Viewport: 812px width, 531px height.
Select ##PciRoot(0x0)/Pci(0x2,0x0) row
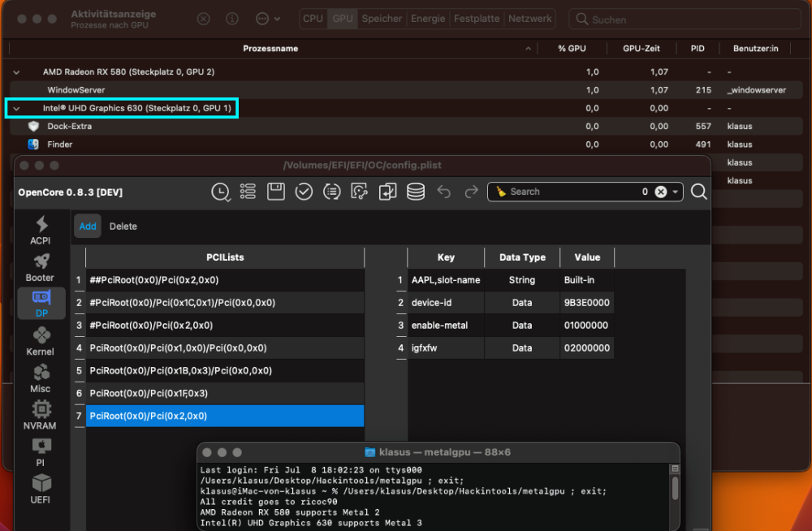coord(225,280)
